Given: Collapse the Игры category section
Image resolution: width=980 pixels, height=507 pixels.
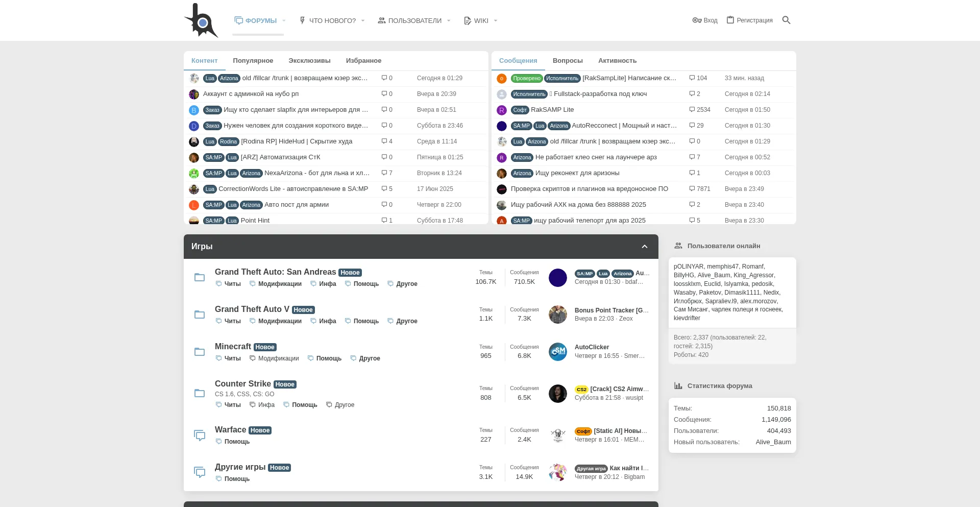Looking at the screenshot, I should coord(644,247).
